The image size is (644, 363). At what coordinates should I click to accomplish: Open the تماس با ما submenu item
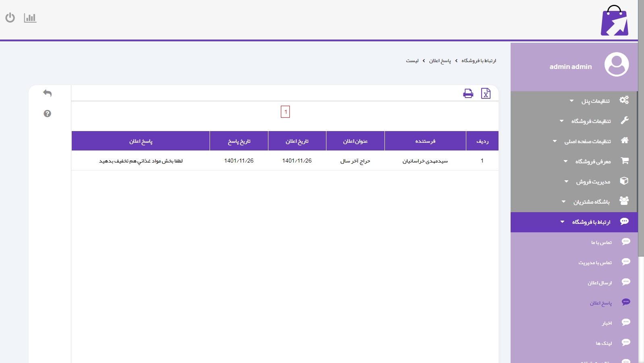tap(601, 242)
